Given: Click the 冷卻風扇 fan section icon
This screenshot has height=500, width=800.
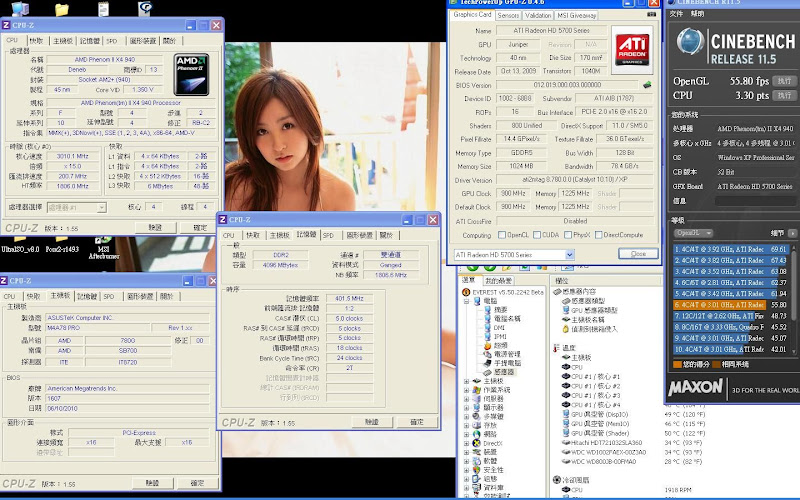Looking at the screenshot, I should tap(557, 480).
